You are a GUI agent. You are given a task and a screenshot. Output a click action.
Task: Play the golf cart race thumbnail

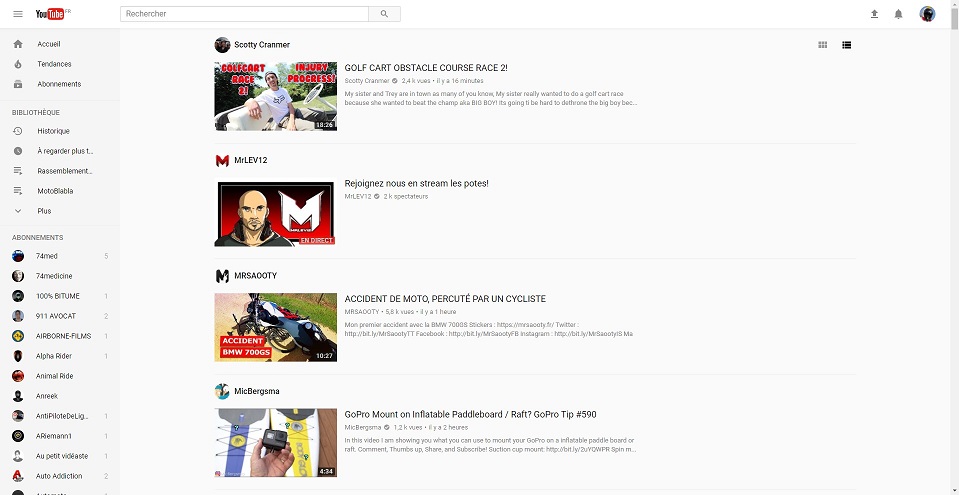pos(275,96)
